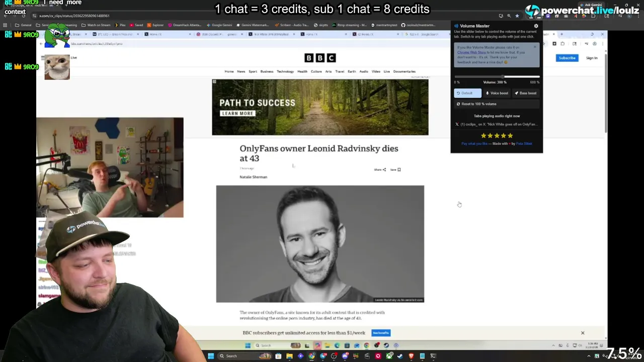This screenshot has width=644, height=362.
Task: Click author name Natalie Sherman
Action: coord(253,177)
